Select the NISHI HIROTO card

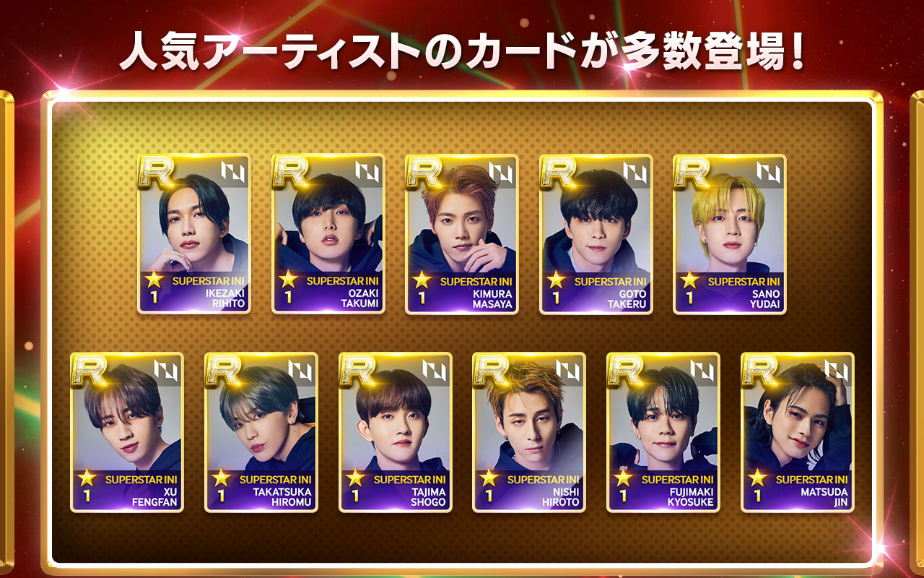pyautogui.click(x=529, y=432)
